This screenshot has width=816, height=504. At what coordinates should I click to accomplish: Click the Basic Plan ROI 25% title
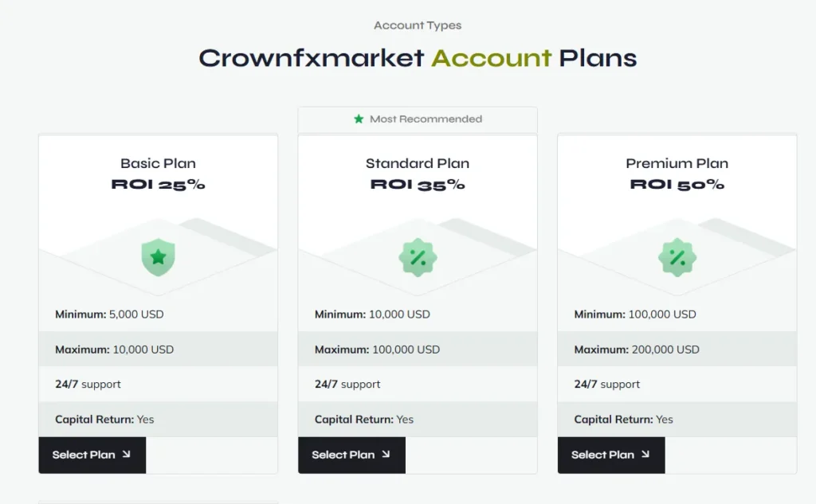click(159, 174)
